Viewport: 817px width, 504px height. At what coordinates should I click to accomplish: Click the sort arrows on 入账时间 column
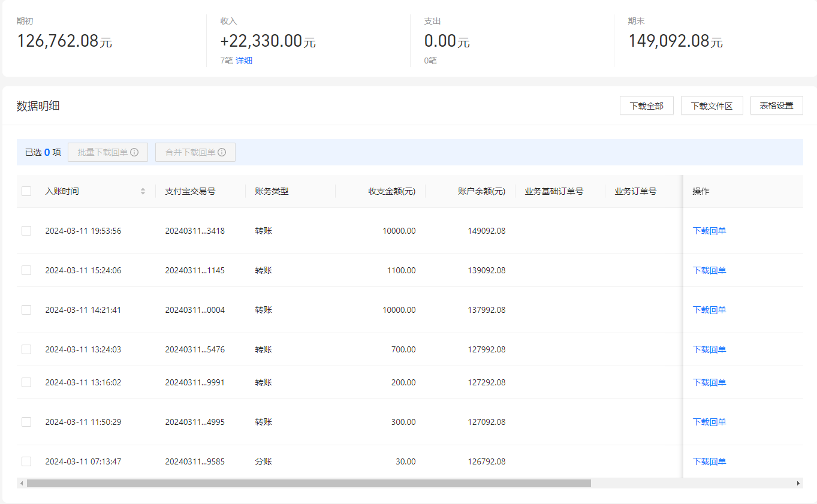pyautogui.click(x=143, y=191)
